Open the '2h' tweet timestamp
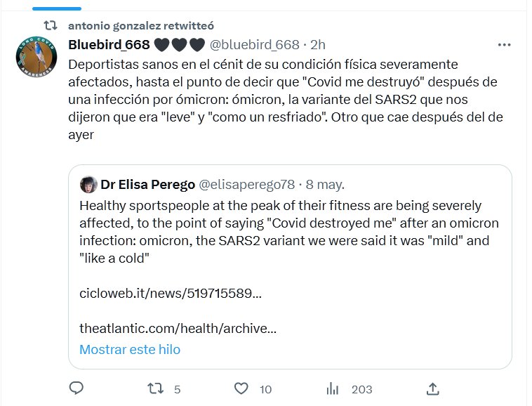Screen dimensions: 532x406 (x=318, y=45)
